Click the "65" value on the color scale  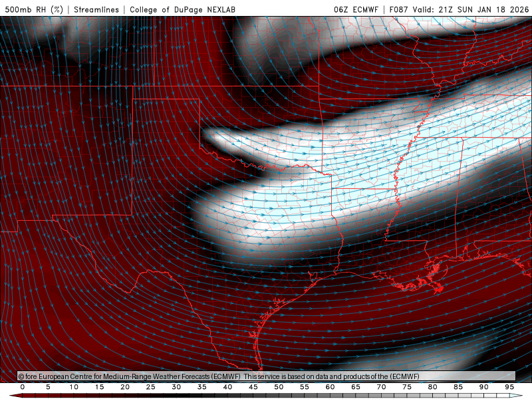pos(356,387)
